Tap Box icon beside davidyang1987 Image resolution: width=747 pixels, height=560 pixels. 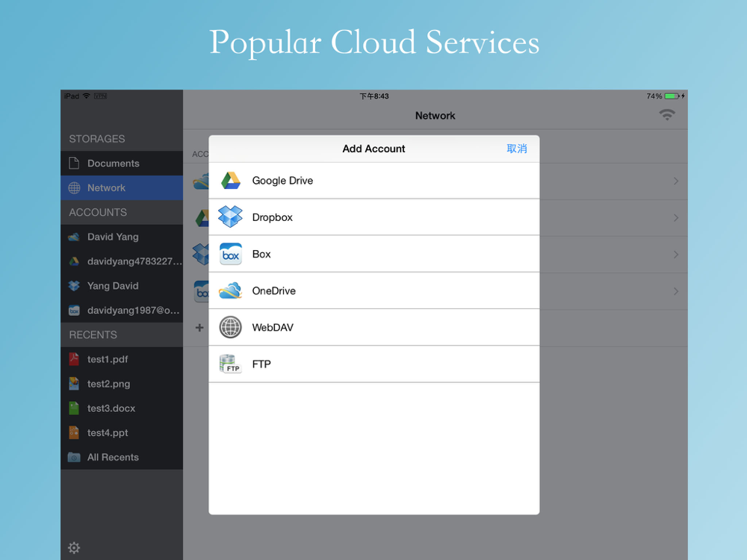tap(74, 311)
